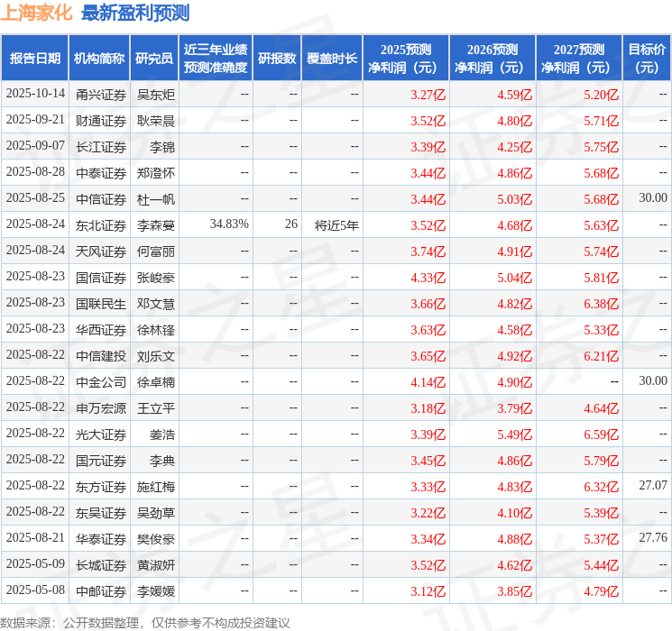672x631 pixels.
Task: Click the 中邮证券 institution cell
Action: tap(101, 591)
